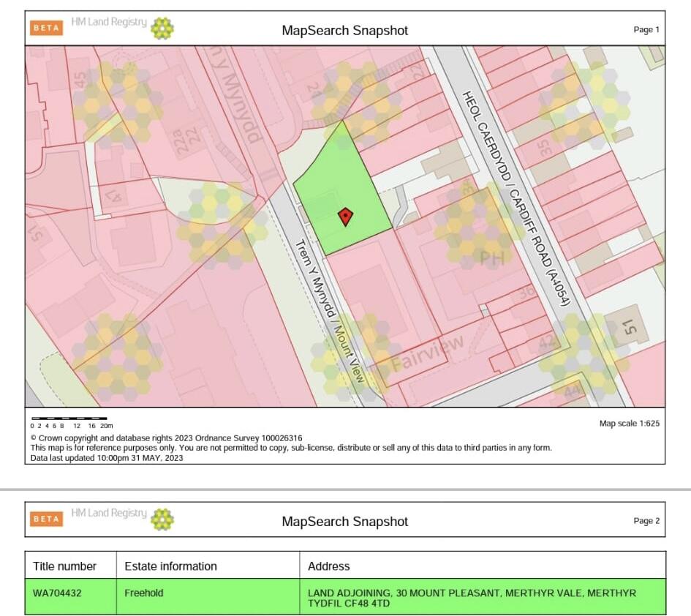Click the Page 2 label

(x=646, y=520)
